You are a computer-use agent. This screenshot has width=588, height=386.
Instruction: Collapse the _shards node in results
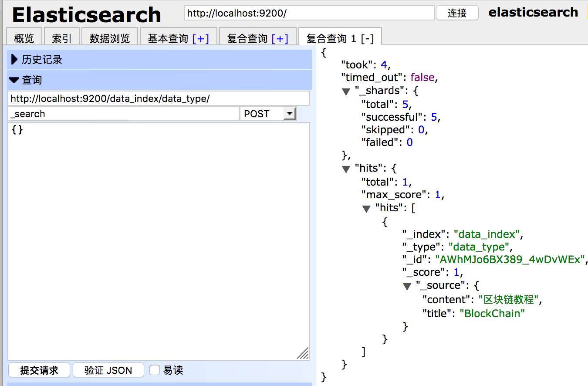click(346, 91)
